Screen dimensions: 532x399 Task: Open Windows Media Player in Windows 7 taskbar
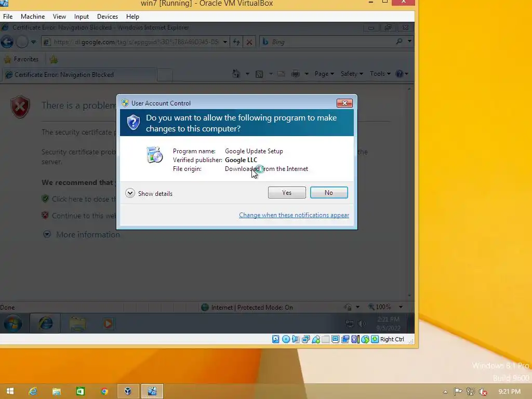(x=108, y=324)
